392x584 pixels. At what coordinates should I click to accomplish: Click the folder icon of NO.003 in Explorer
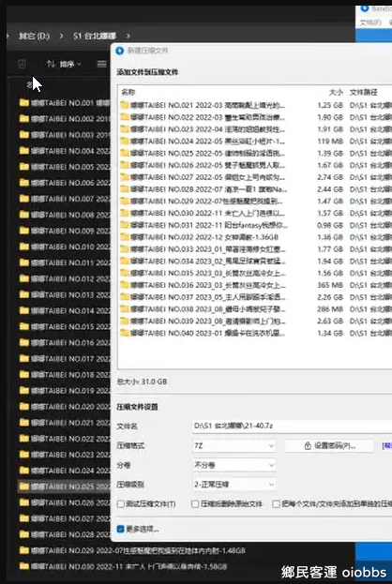tap(24, 134)
